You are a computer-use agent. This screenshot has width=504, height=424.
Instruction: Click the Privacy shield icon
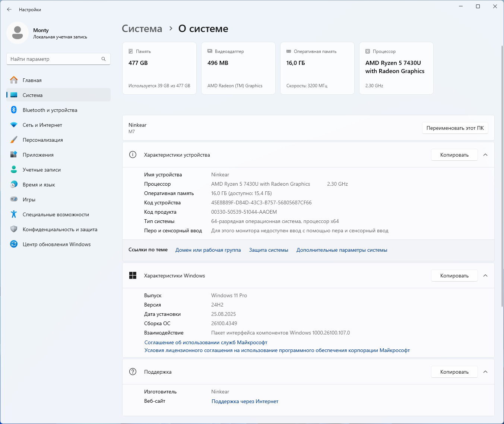click(x=14, y=229)
